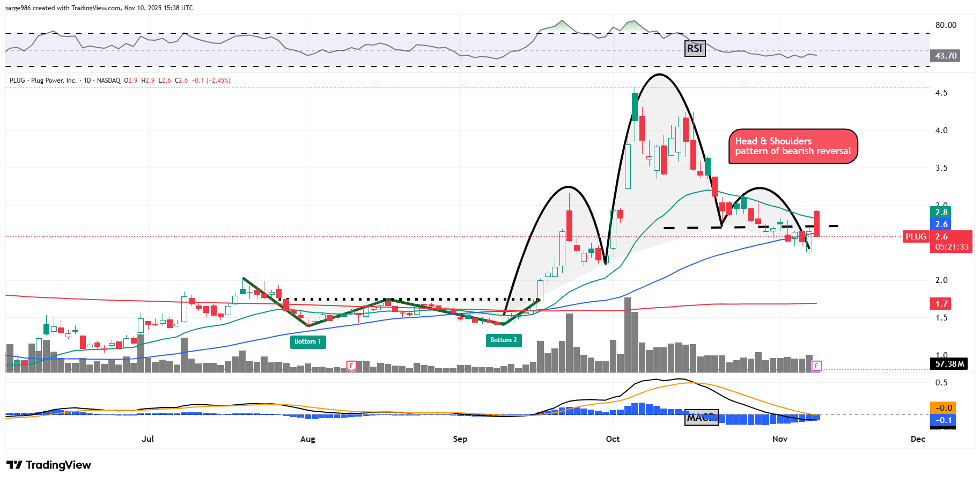Click the Oct label on the time axis
The width and height of the screenshot is (980, 481).
[613, 439]
